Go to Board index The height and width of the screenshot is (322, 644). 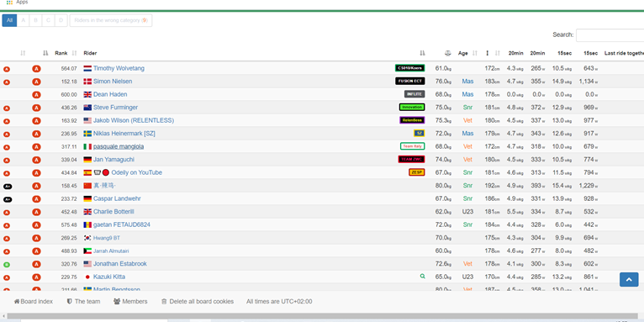click(x=34, y=302)
